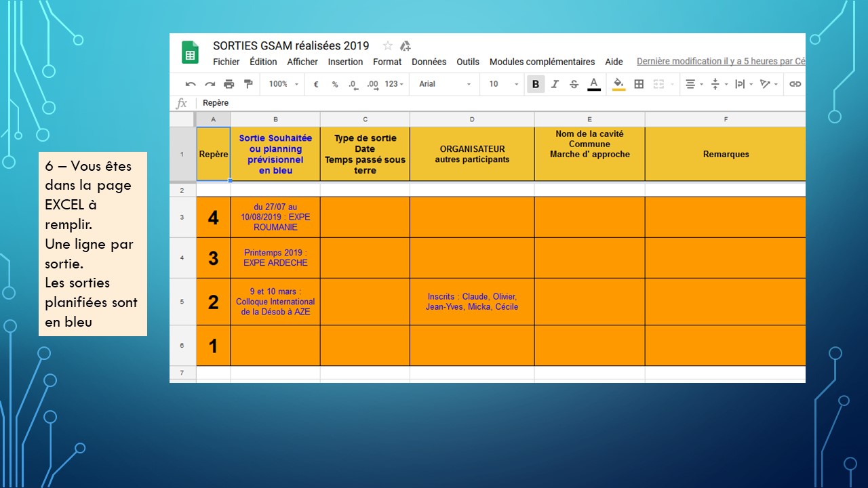Open the text rotation dropdown
This screenshot has width=868, height=488.
[769, 84]
